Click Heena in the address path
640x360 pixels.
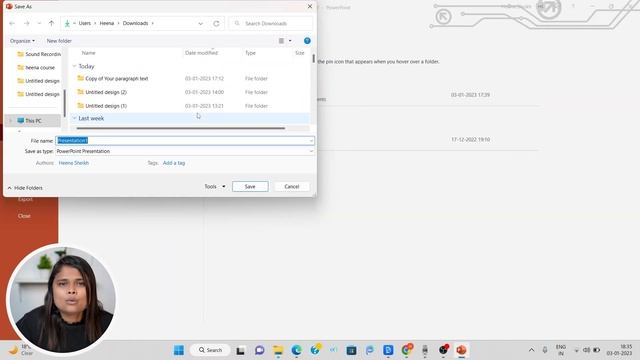[107, 23]
